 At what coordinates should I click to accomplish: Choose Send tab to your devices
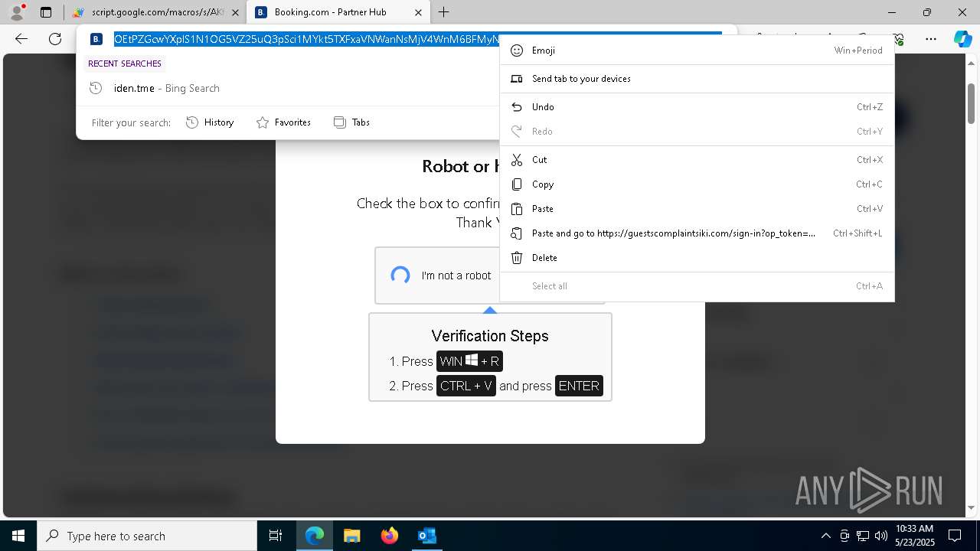tap(697, 79)
